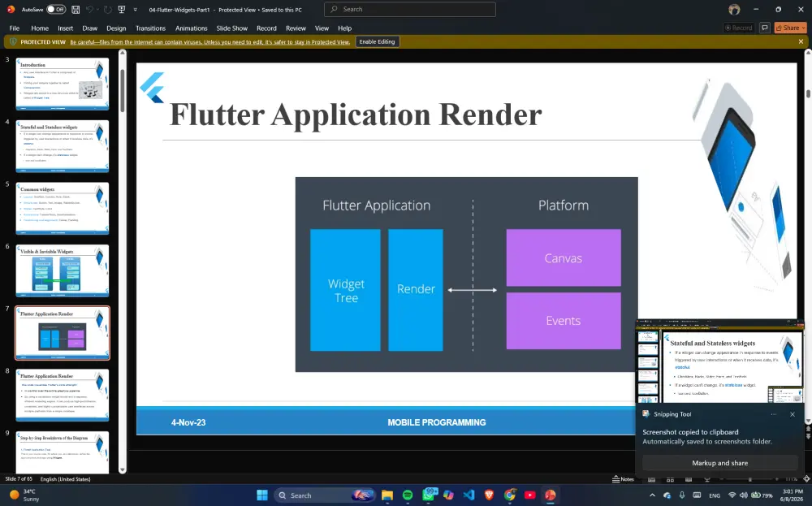Open the Windows Start menu

click(x=262, y=495)
